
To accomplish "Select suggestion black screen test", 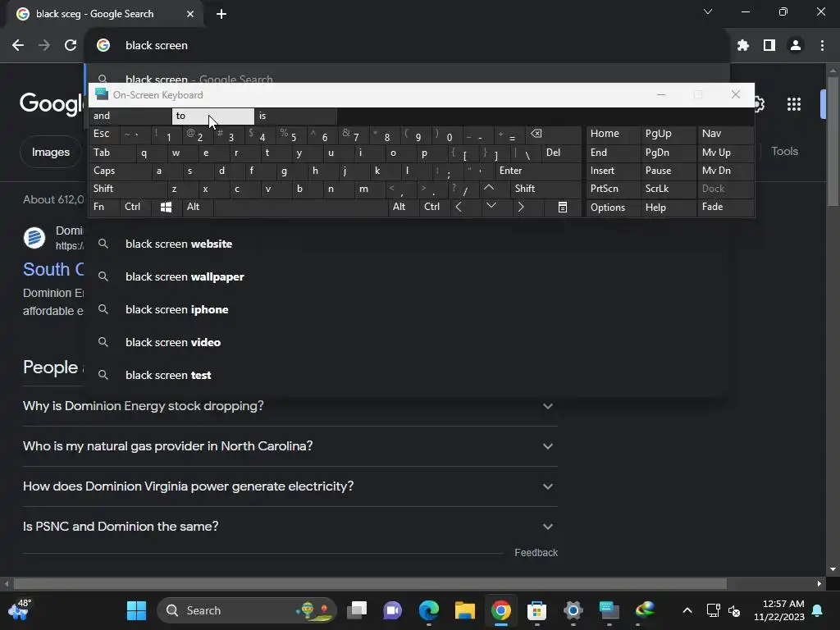I will 407,375.
